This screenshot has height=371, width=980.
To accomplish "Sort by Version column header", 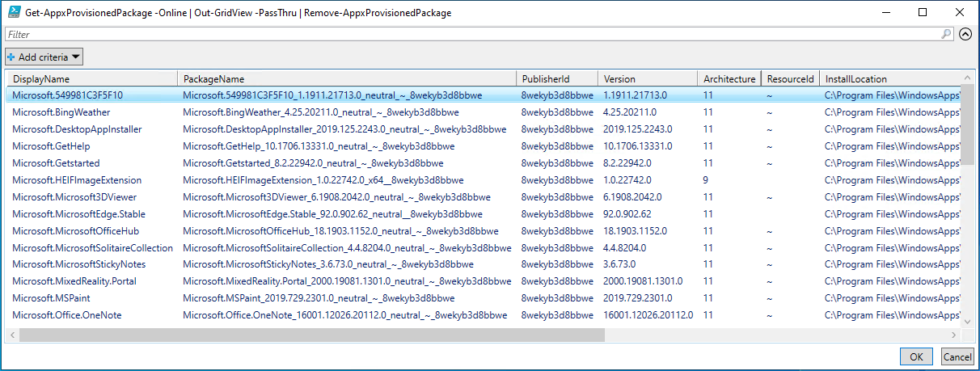I will tap(647, 79).
